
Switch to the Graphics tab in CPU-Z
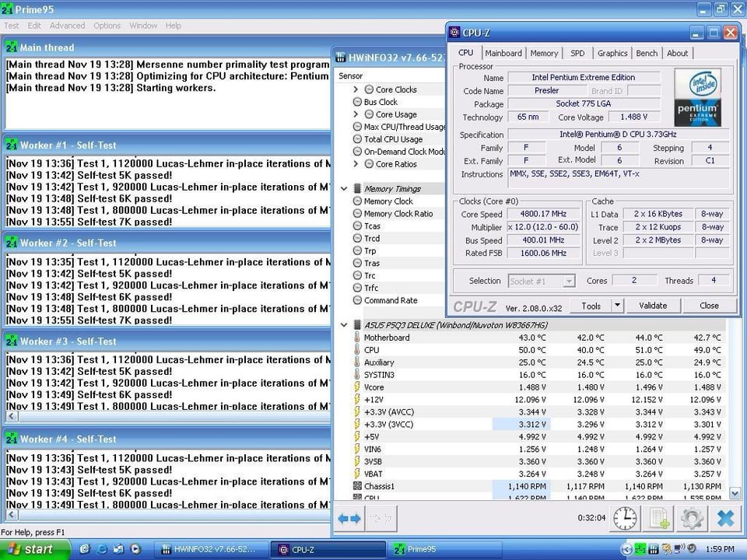612,54
